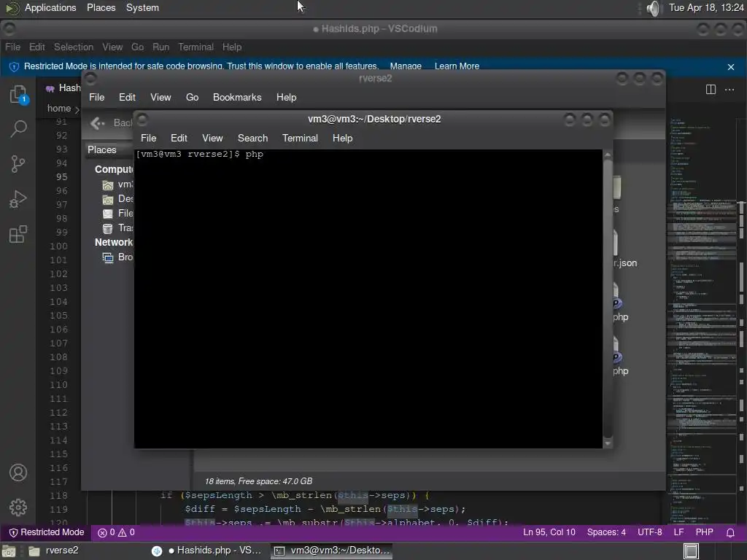747x560 pixels.
Task: Click Ln 95, Col 10 in status bar
Action: pyautogui.click(x=549, y=532)
